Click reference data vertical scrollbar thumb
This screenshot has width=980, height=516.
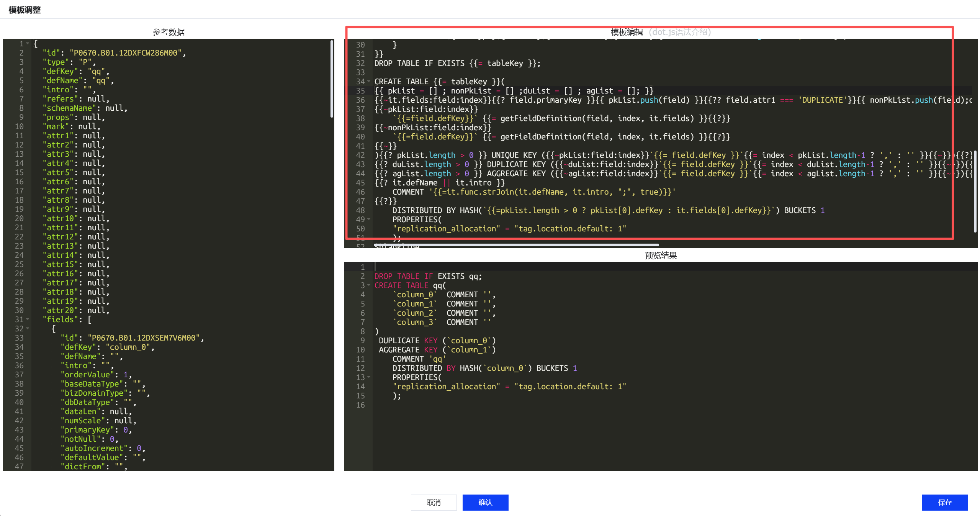[332, 79]
